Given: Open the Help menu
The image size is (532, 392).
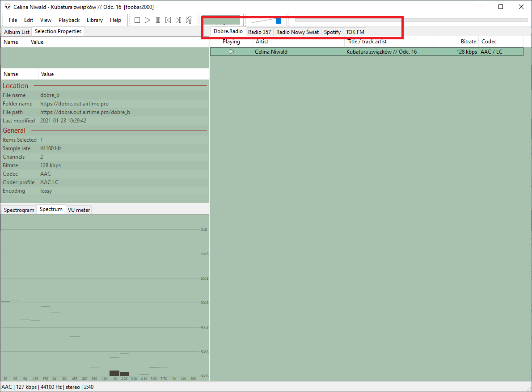Looking at the screenshot, I should click(x=115, y=20).
